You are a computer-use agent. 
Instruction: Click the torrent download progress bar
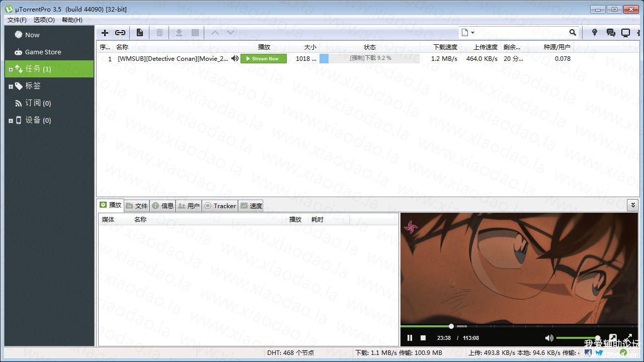369,58
